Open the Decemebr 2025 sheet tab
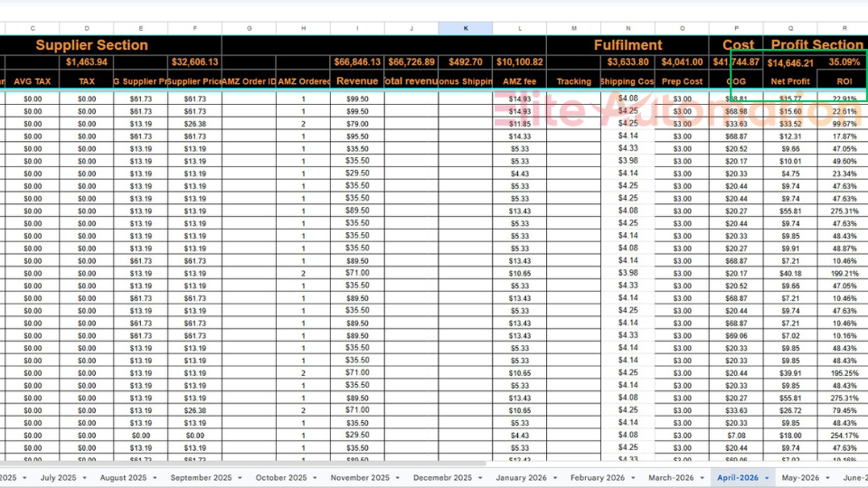The height and width of the screenshot is (488, 868). pyautogui.click(x=442, y=477)
